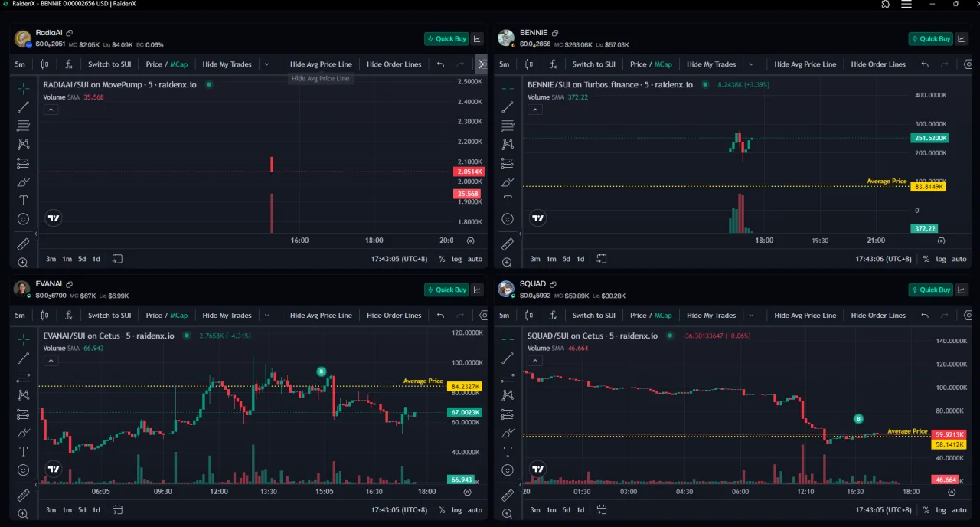Click Switch to SUI in SQUAD chart

point(593,316)
